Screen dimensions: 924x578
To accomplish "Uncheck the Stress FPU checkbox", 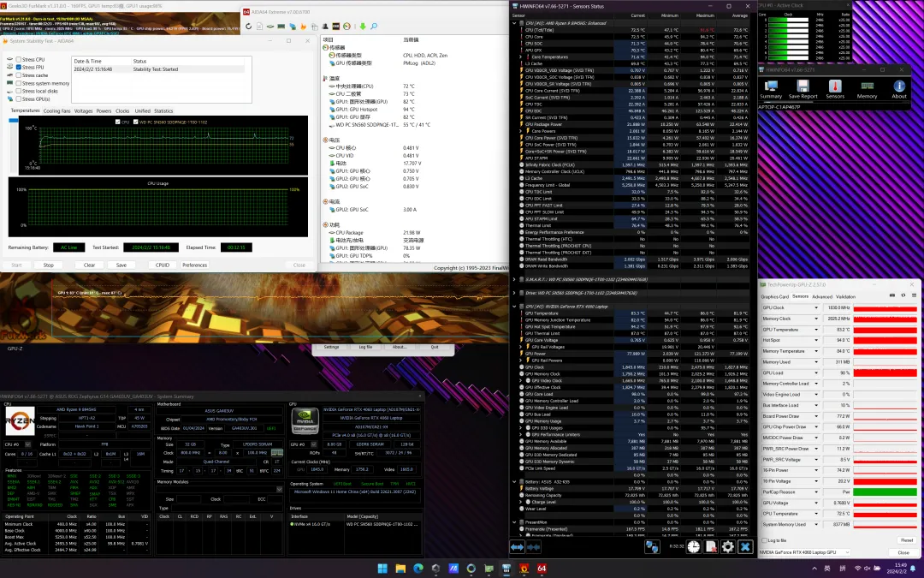I will (x=19, y=67).
